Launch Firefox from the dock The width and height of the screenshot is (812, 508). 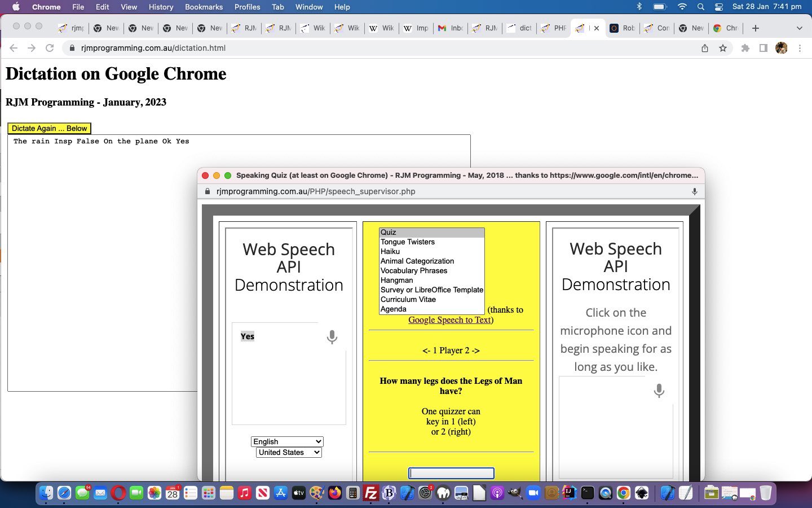click(x=334, y=493)
